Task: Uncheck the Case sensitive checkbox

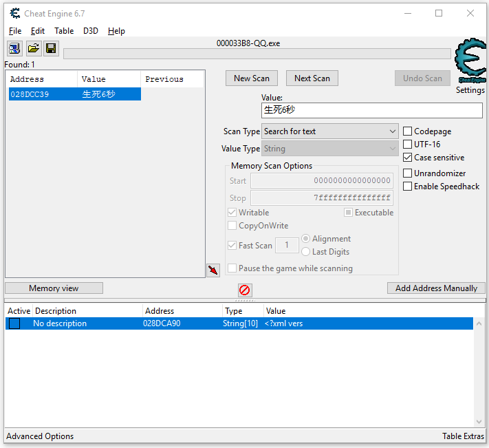Action: 407,157
